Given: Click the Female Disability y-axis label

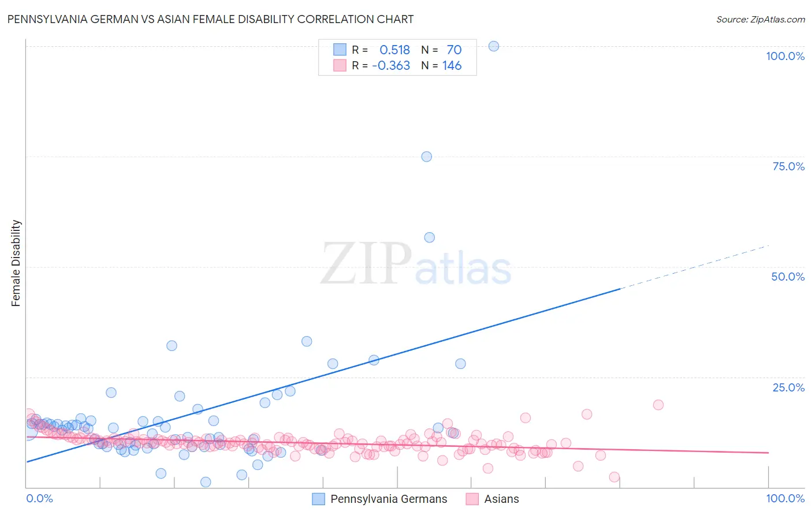Looking at the screenshot, I should point(16,263).
